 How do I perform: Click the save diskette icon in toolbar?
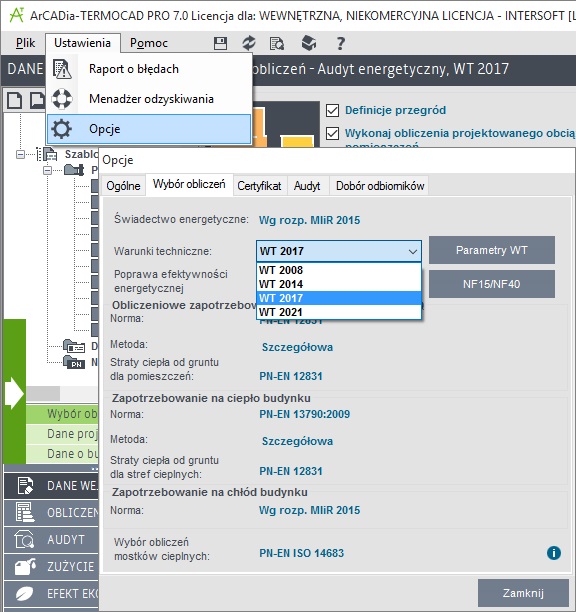(x=220, y=43)
